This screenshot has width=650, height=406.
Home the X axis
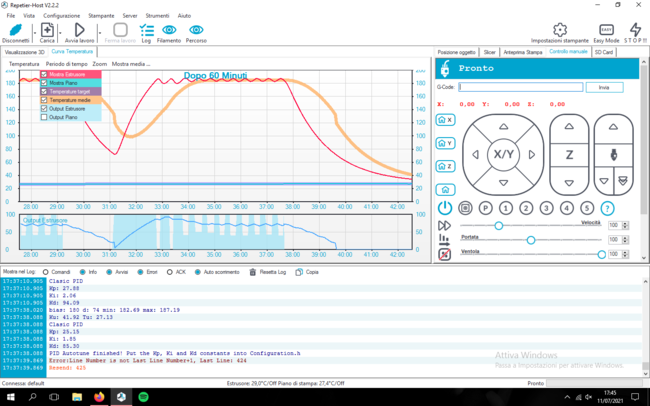[445, 120]
